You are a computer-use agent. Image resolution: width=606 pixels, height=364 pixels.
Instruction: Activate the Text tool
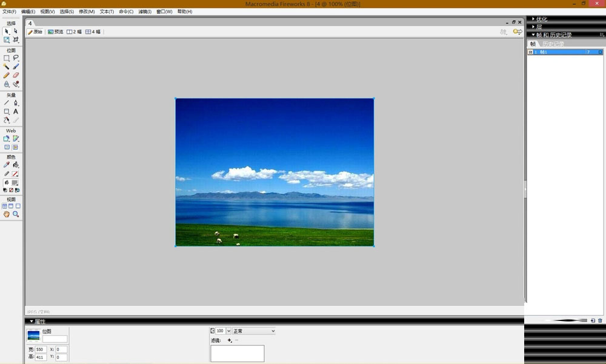pos(16,111)
